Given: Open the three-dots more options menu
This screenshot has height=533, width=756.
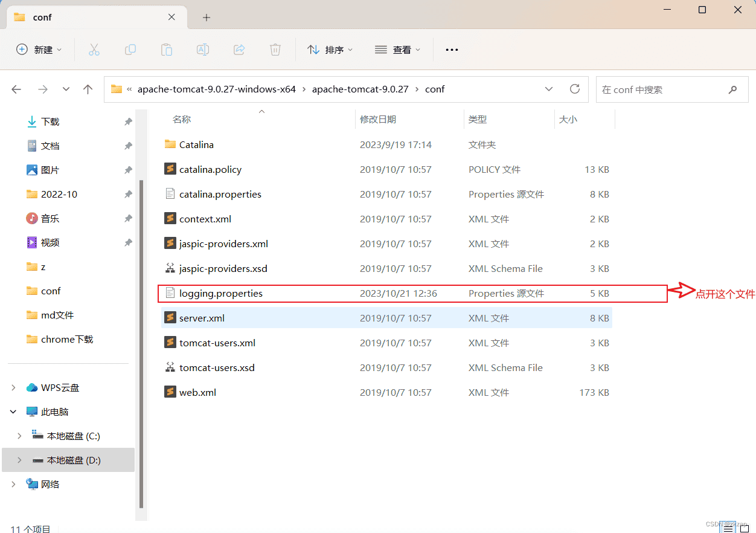Looking at the screenshot, I should [452, 50].
